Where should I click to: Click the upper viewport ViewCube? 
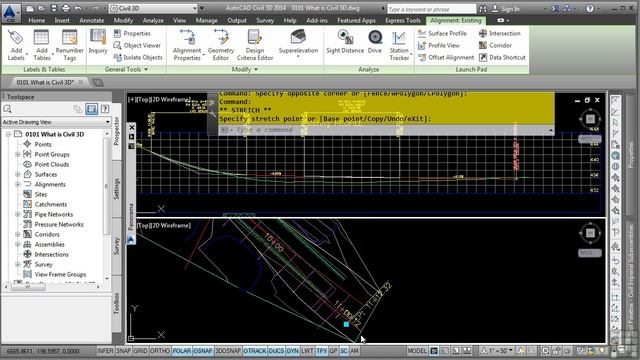coord(590,119)
